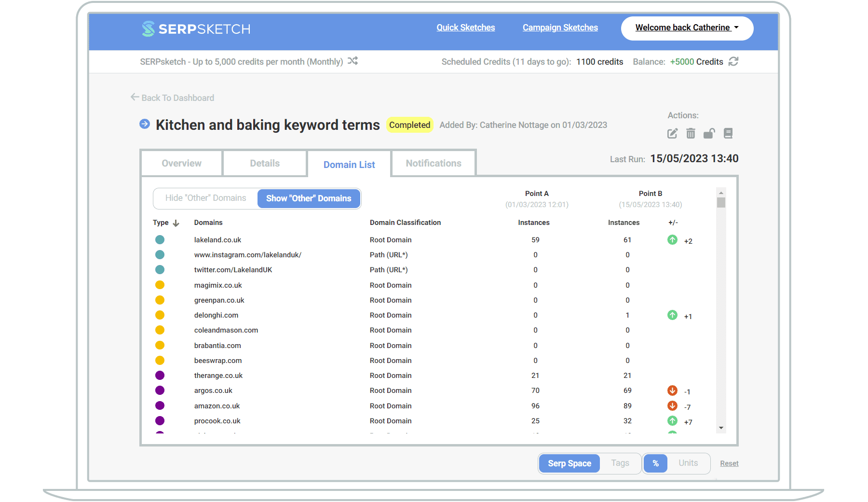
Task: Open the Notifications tab
Action: pos(434,163)
